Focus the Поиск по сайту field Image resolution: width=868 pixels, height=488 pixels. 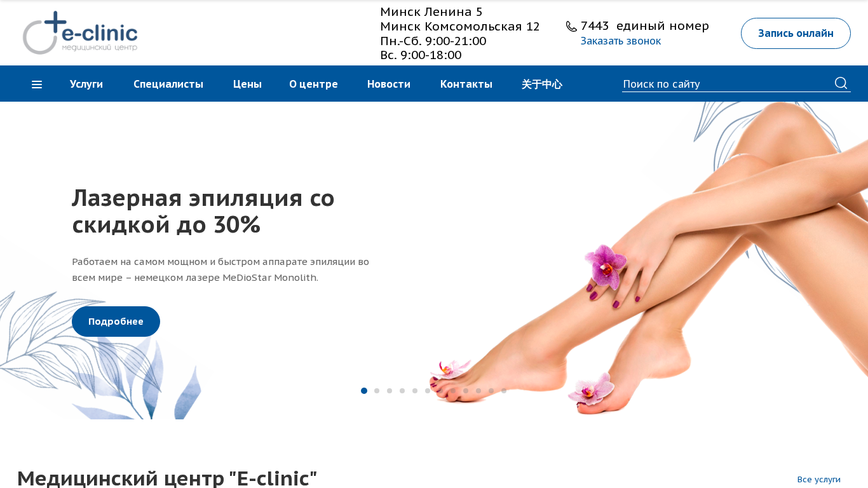[x=727, y=84]
